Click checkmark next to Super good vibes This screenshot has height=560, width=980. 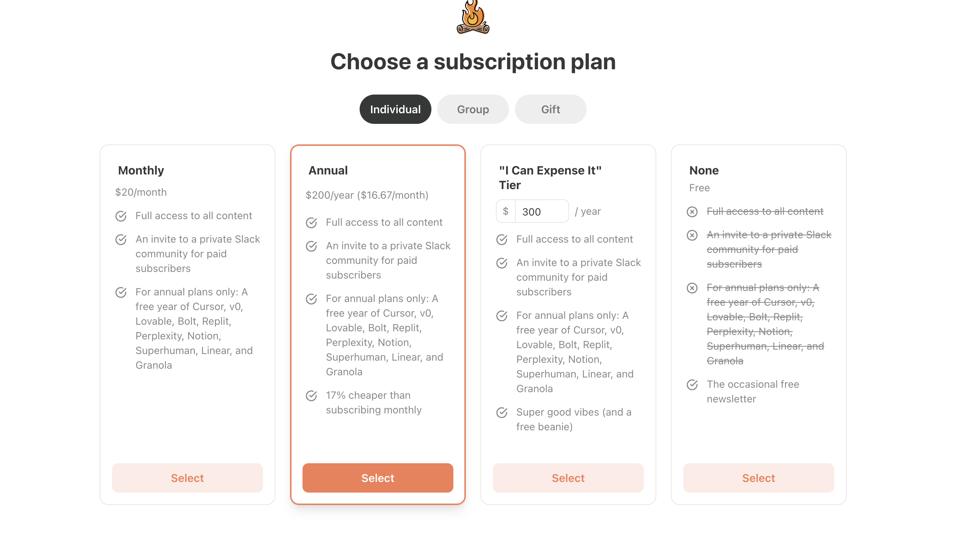[x=501, y=413]
